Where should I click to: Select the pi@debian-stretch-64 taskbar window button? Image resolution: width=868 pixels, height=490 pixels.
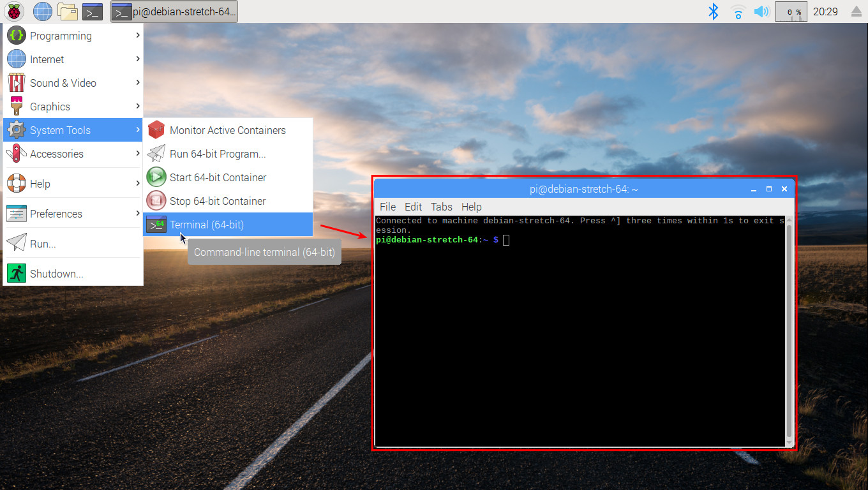click(174, 11)
